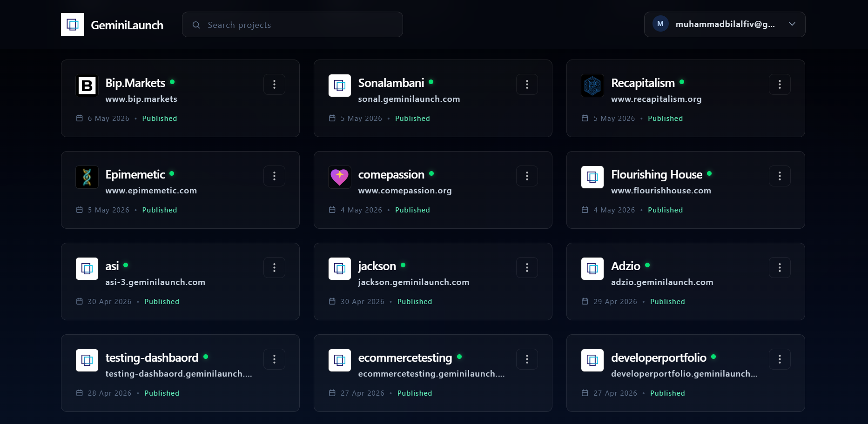Viewport: 868px width, 424px height.
Task: Click the asi project icon
Action: [87, 269]
